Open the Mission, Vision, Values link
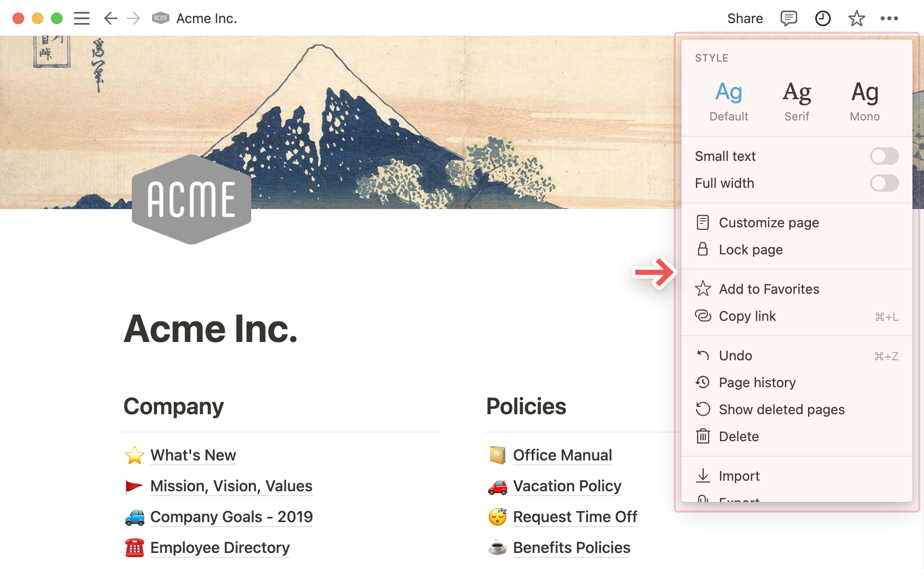The width and height of the screenshot is (924, 578). [231, 486]
